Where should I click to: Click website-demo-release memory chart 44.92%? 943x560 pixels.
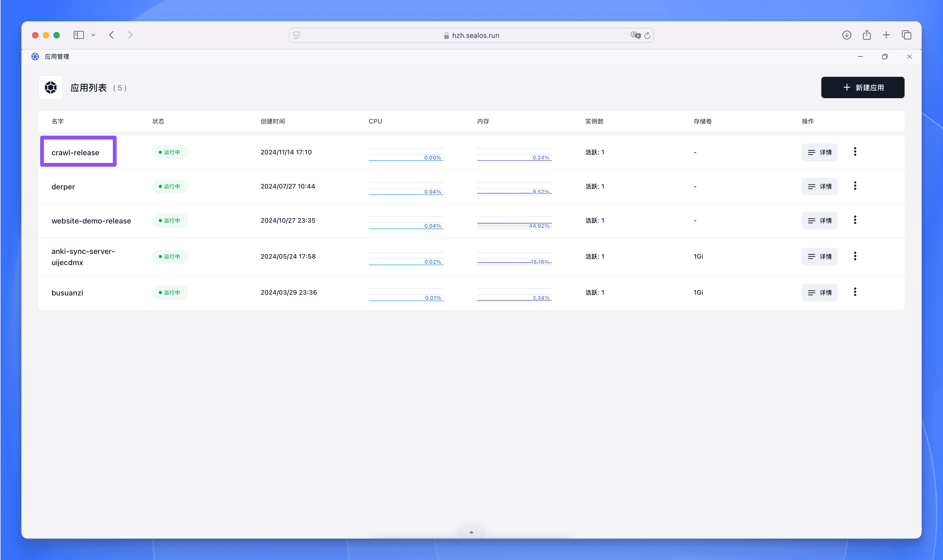coord(514,223)
